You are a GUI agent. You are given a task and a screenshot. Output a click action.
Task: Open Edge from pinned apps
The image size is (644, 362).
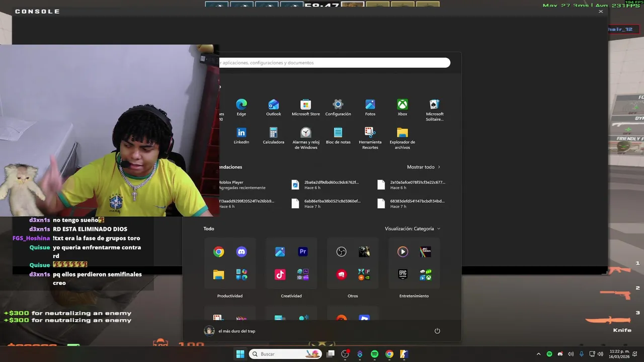(242, 108)
